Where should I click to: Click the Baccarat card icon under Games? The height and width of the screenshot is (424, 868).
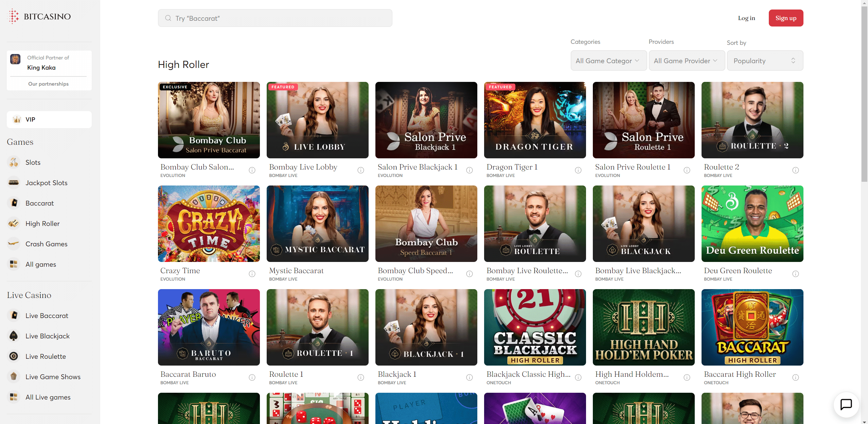tap(14, 203)
